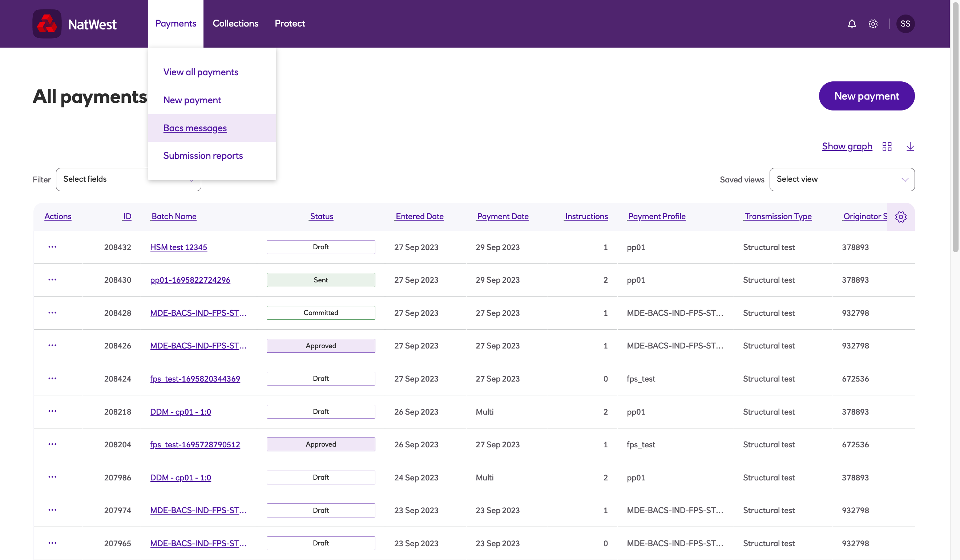Sort by Status column header
The height and width of the screenshot is (560, 960).
pos(321,216)
